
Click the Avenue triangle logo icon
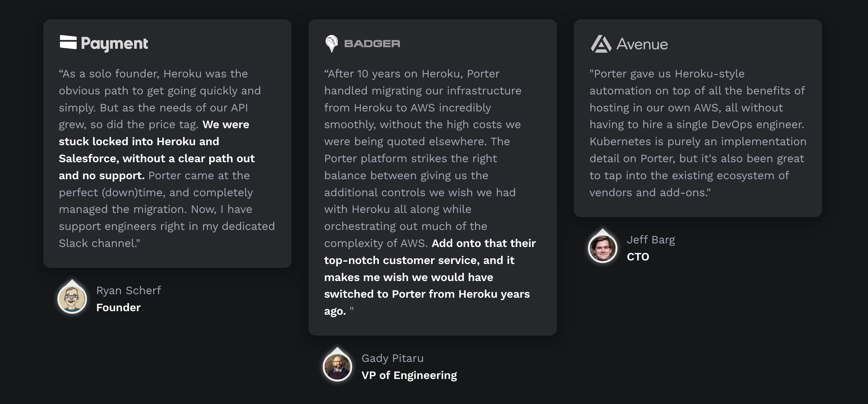pyautogui.click(x=601, y=44)
